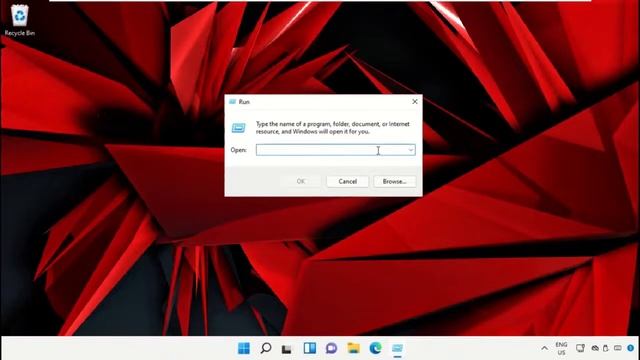Screen dimensions: 640x360
Task: Click the Open text field in Run
Action: (x=336, y=150)
